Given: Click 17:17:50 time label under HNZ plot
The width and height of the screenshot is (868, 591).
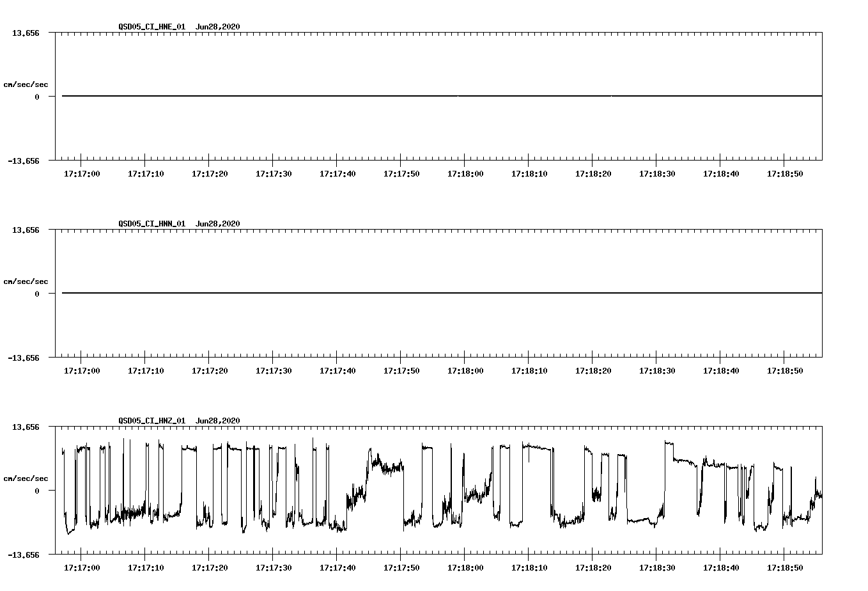Looking at the screenshot, I should [x=401, y=568].
